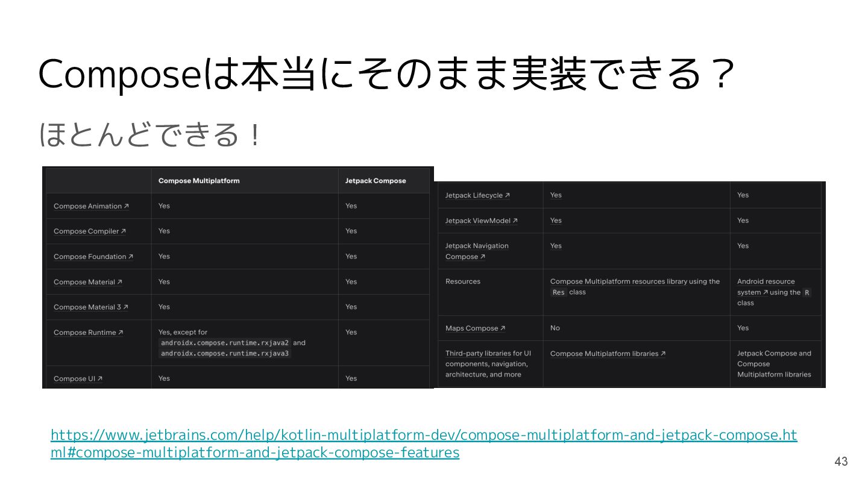Open the Compose Material 3 link
The width and height of the screenshot is (868, 488).
pyautogui.click(x=91, y=307)
